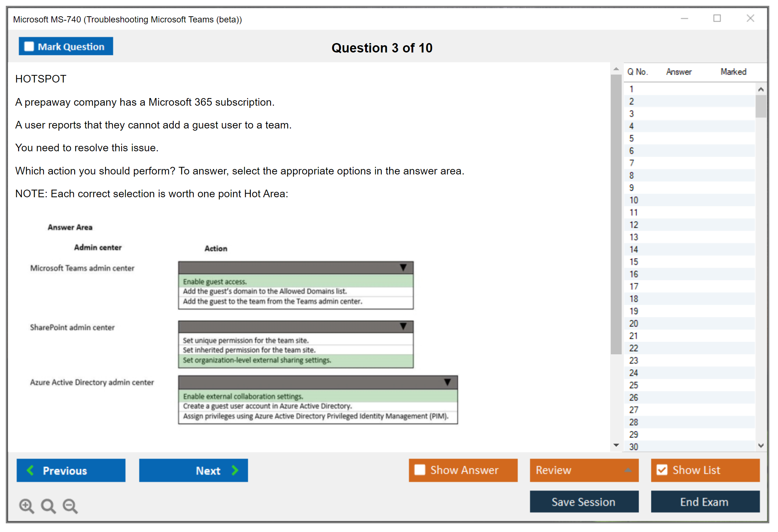778x532 pixels.
Task: Expand the Review menu arrow
Action: [628, 470]
